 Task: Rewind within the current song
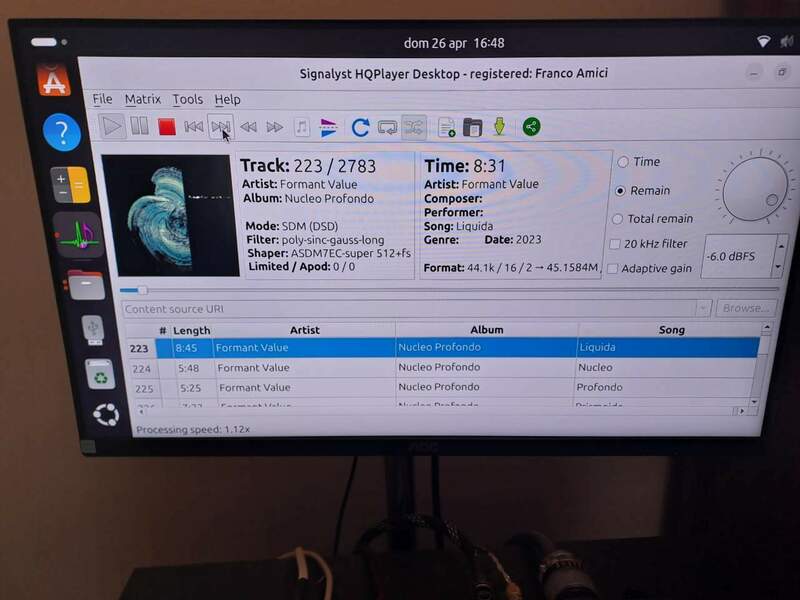click(248, 127)
